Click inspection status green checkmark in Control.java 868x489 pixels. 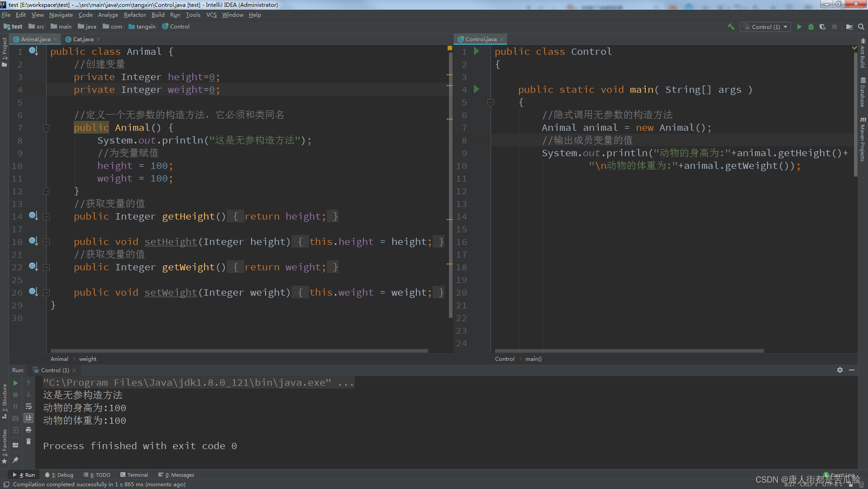(854, 48)
